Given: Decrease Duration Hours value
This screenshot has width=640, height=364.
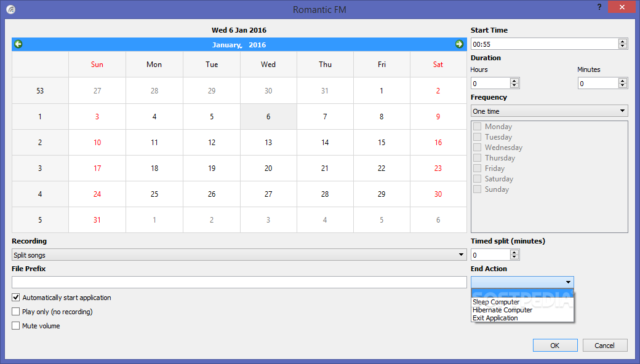Looking at the screenshot, I should click(x=514, y=85).
